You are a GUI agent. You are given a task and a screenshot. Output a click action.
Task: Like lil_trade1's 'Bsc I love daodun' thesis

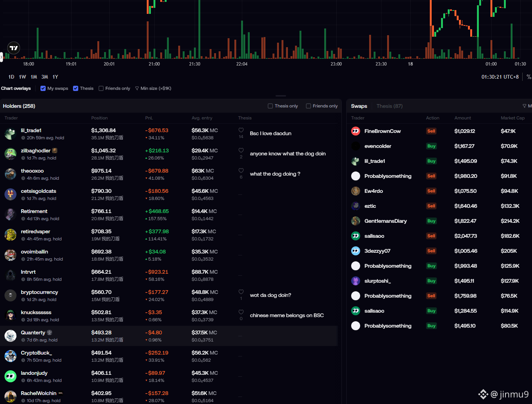(x=241, y=130)
